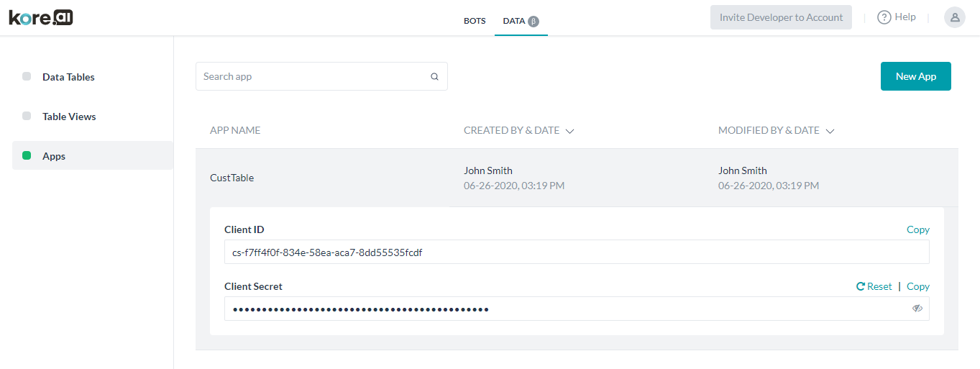The image size is (980, 369).
Task: Sort by Modified By & Date chevron
Action: (x=830, y=132)
